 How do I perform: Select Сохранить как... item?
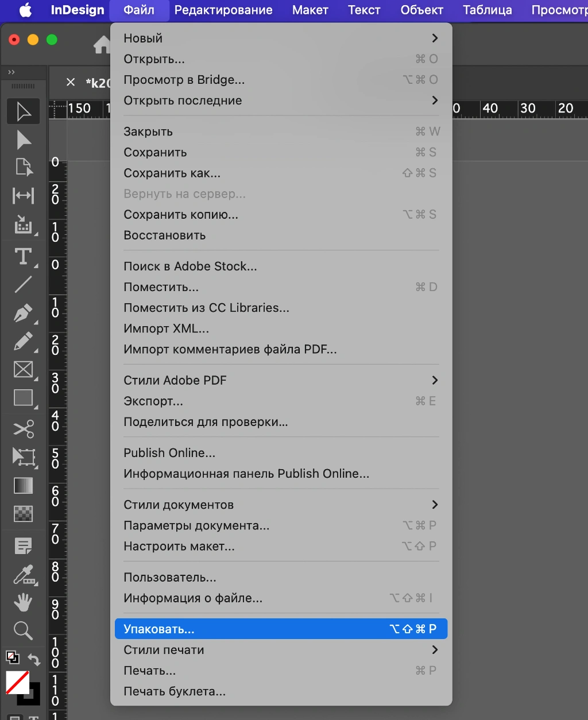click(281, 173)
